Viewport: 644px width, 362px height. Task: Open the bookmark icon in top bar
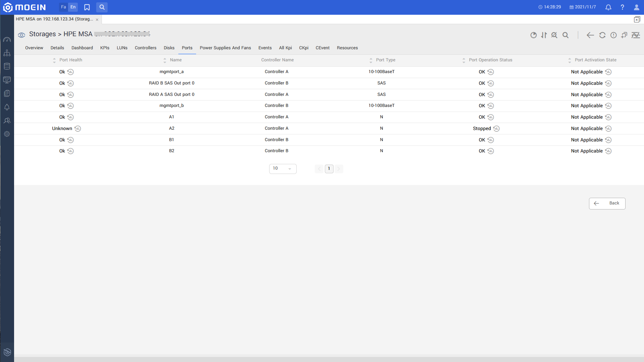pos(87,7)
